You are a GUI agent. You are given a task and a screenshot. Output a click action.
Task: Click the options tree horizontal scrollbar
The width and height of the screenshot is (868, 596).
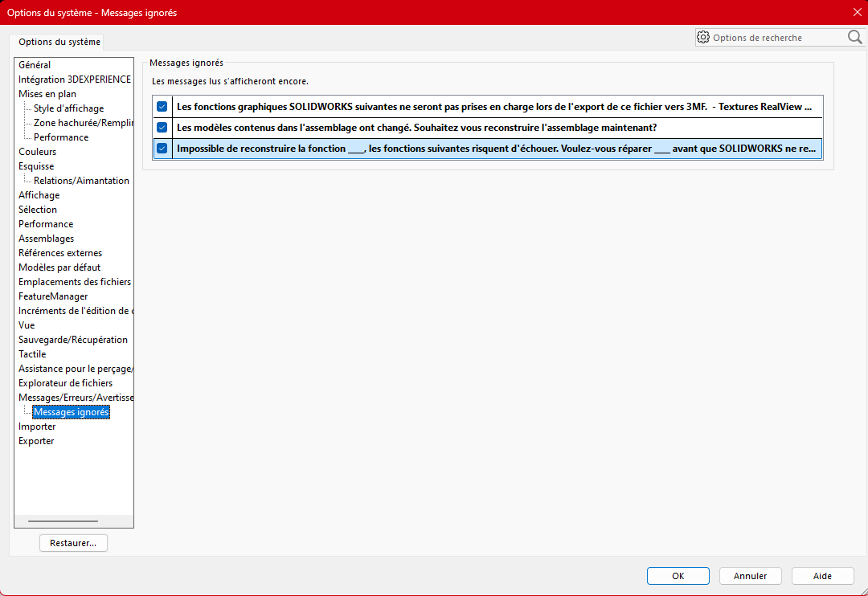63,520
